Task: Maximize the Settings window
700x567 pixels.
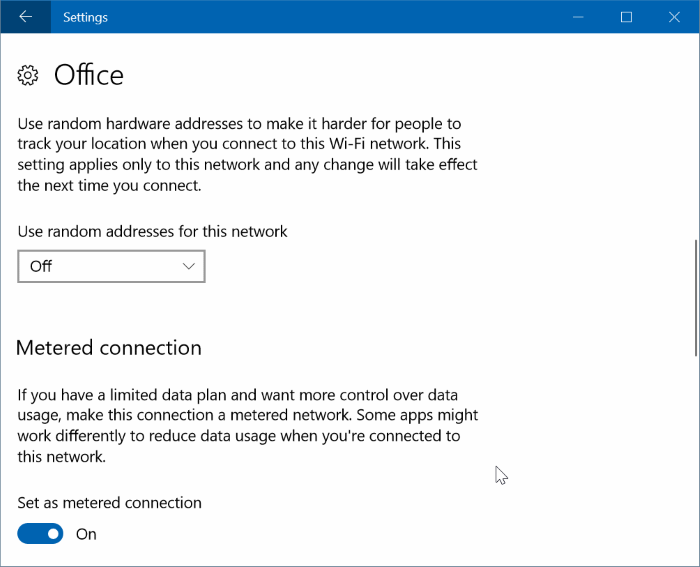Action: (x=626, y=17)
